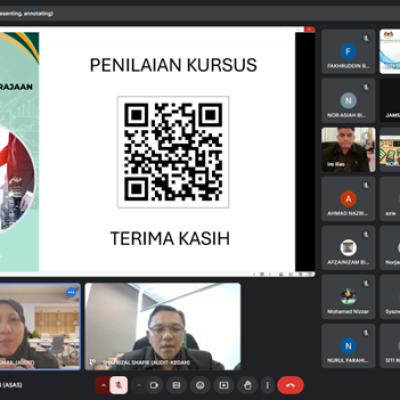The height and width of the screenshot is (400, 400).
Task: Click the Ira Ilias video tile
Action: pos(348,150)
